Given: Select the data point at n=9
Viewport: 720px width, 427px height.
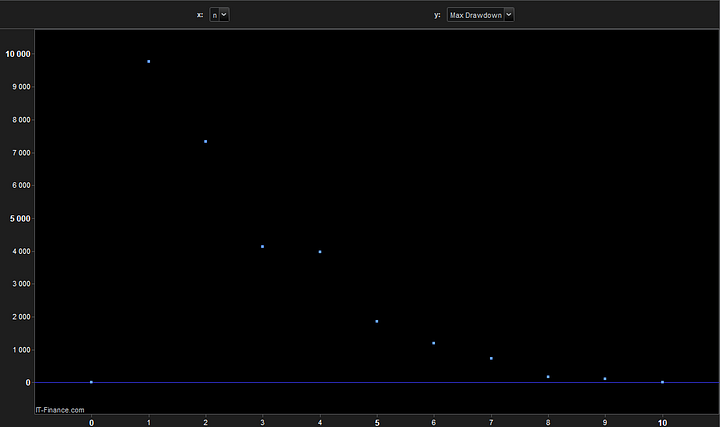Looking at the screenshot, I should [605, 379].
